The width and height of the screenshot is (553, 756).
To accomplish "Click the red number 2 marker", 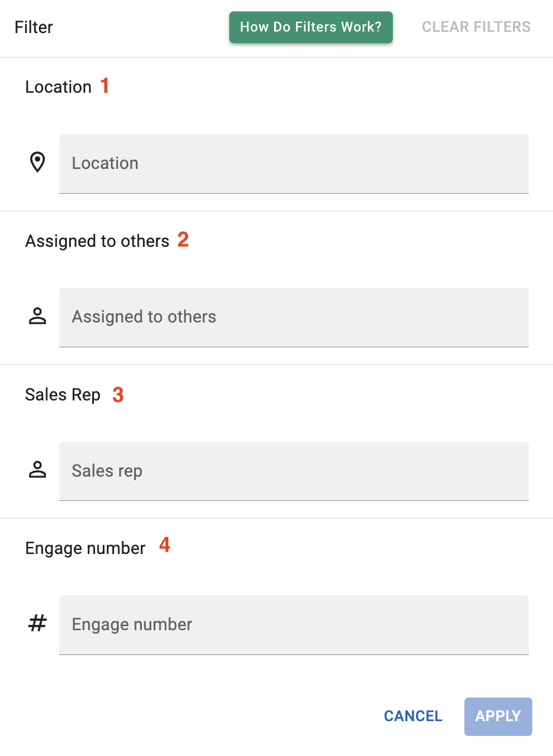I will click(x=183, y=239).
